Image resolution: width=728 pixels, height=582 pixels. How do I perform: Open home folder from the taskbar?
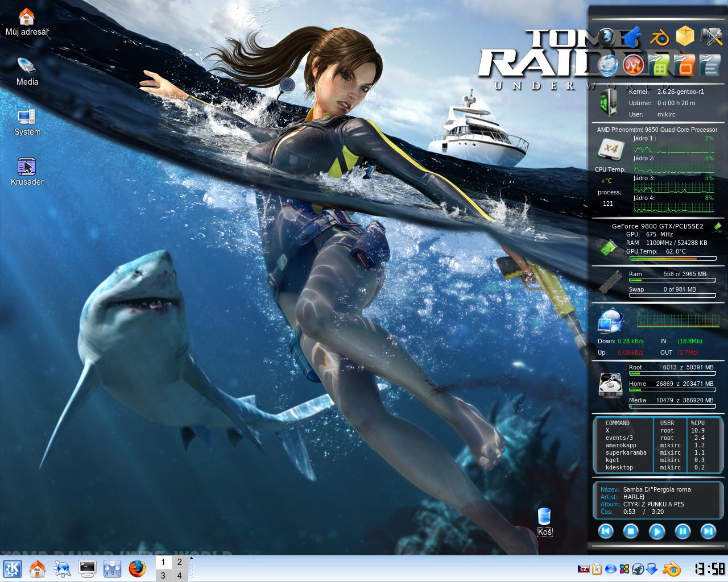[x=38, y=568]
